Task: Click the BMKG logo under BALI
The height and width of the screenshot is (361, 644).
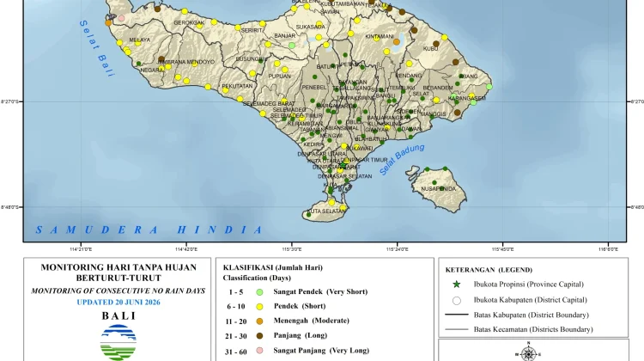Action: point(118,342)
